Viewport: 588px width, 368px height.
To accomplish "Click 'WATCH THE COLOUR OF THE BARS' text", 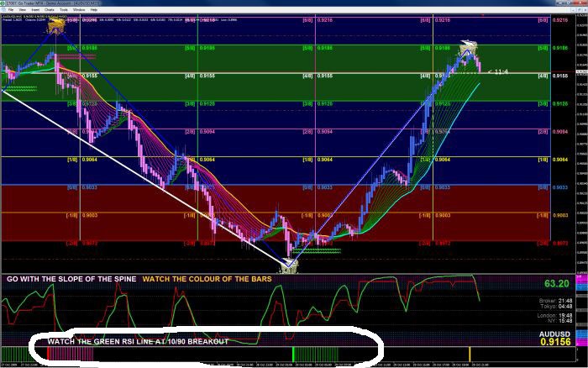I will pos(207,279).
